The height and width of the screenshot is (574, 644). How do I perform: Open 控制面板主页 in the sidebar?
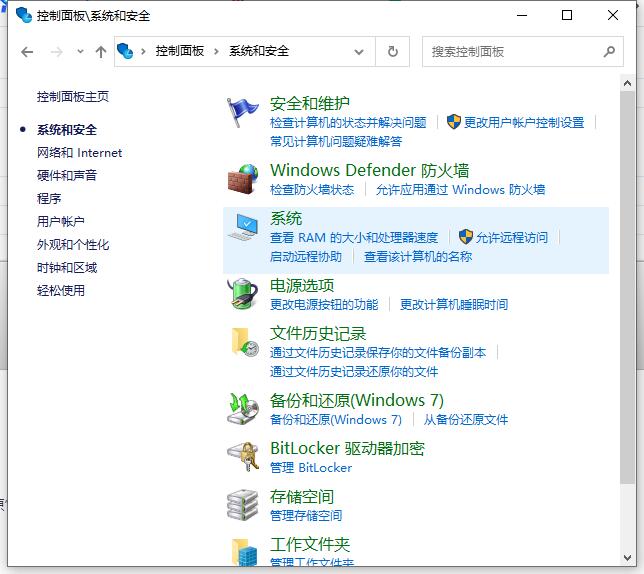[73, 96]
